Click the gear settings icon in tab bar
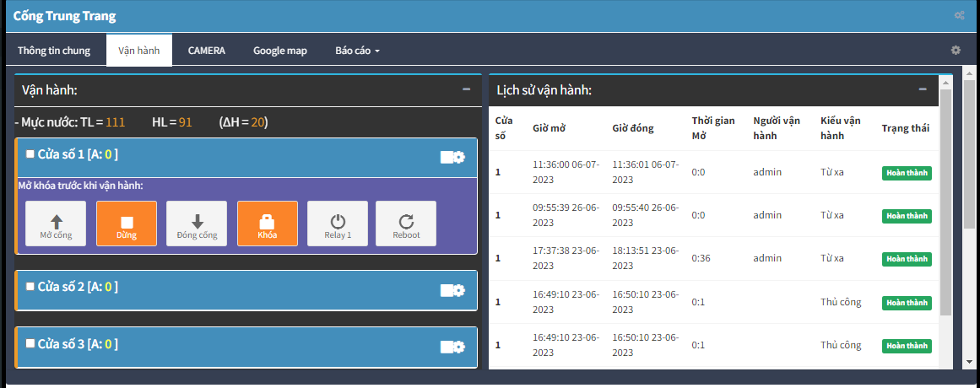980x388 pixels. coord(956,51)
